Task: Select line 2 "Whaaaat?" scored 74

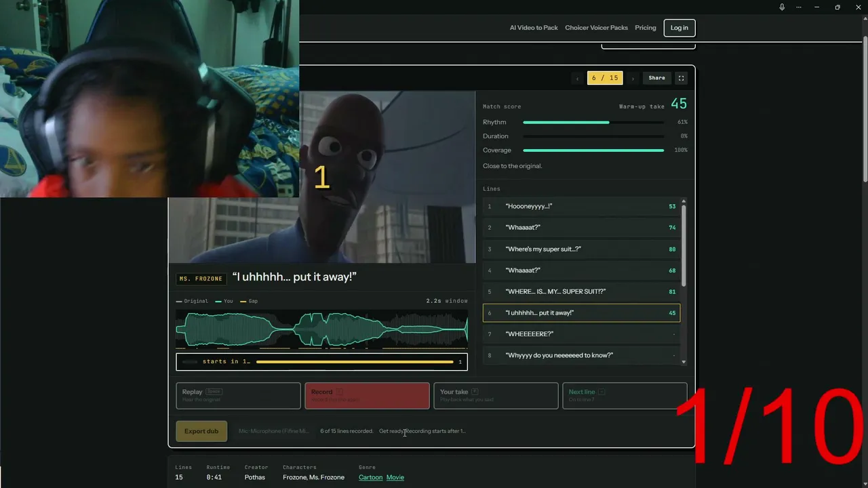Action: tap(581, 228)
